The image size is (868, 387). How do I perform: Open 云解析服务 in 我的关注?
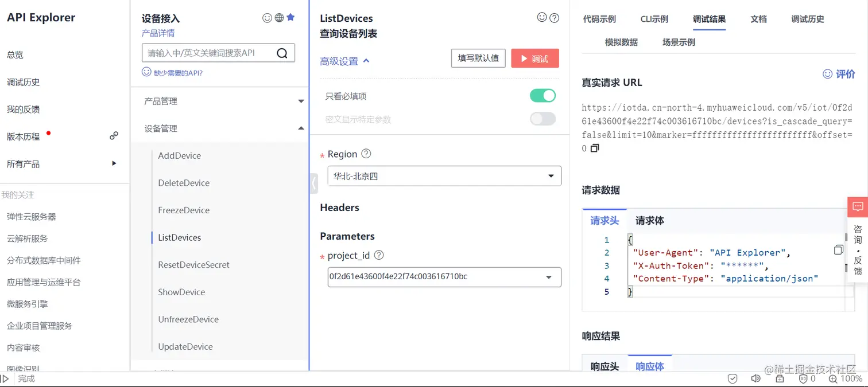(x=27, y=239)
